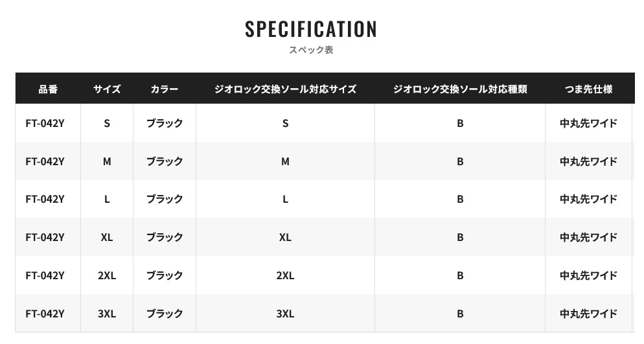Screen dimensions: 644x344
Task: Click the ジオロック交換ソール対応種類 header
Action: click(x=460, y=89)
